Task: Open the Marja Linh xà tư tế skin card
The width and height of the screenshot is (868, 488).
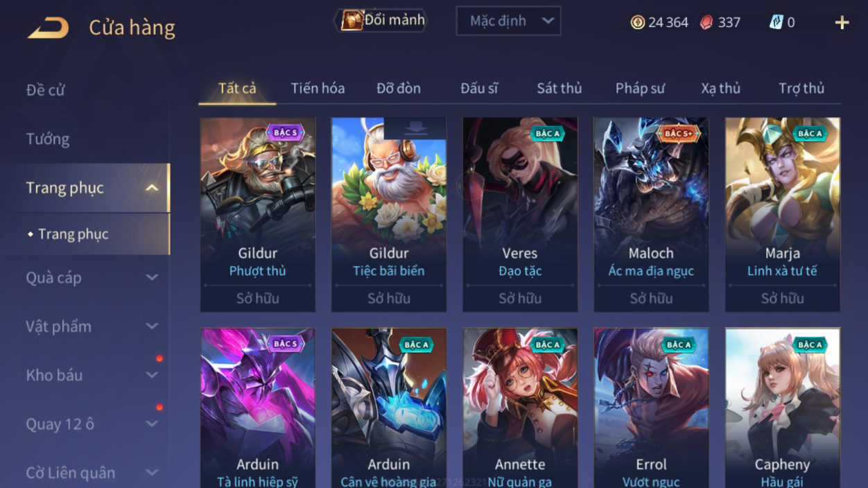Action: (783, 215)
